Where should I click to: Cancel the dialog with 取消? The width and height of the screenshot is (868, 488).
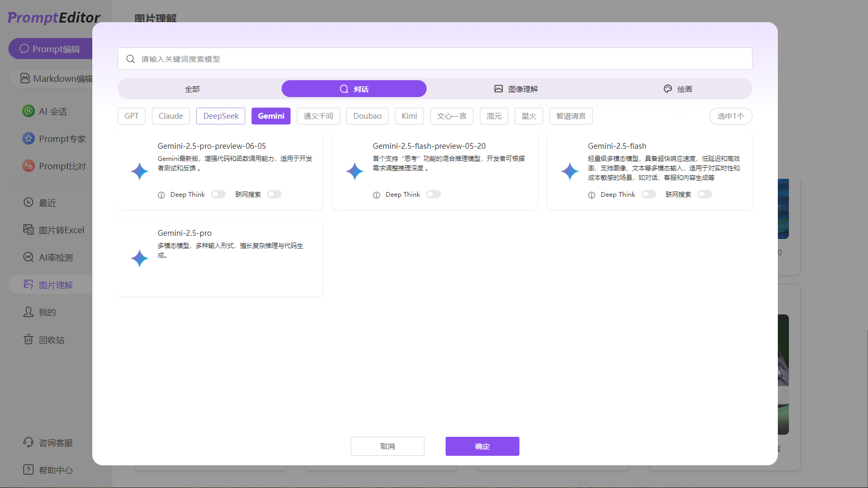387,446
